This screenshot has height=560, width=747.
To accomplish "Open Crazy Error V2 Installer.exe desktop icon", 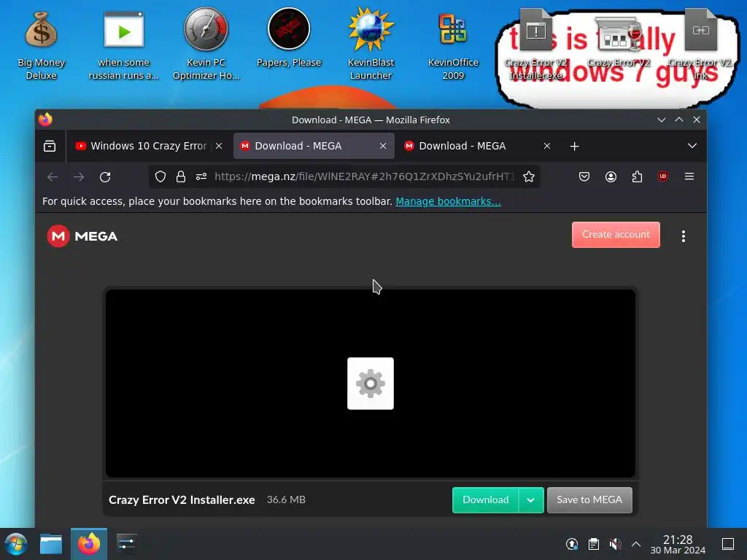I will tap(536, 45).
